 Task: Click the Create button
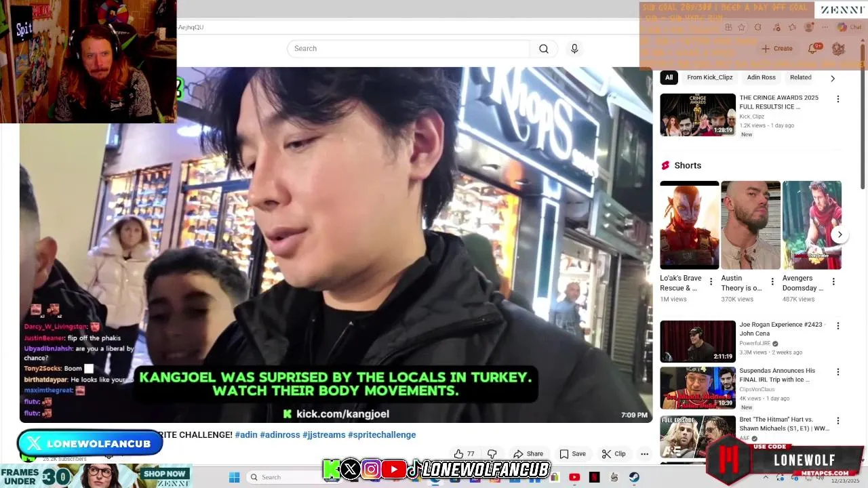(777, 49)
